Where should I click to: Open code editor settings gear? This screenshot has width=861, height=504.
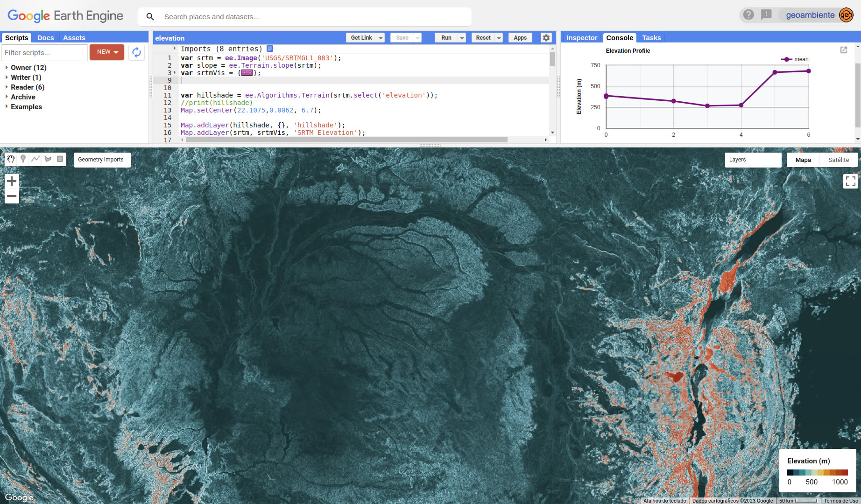[x=546, y=38]
